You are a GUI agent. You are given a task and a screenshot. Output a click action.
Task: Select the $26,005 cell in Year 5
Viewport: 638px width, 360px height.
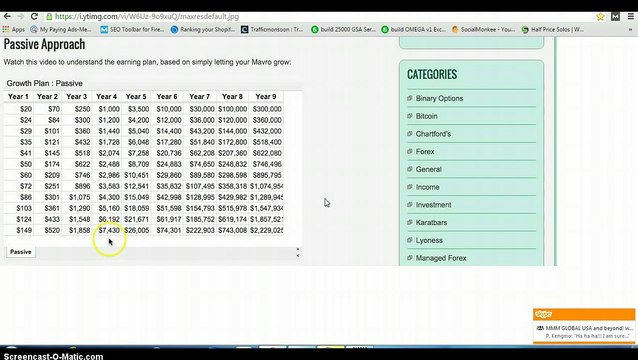click(137, 230)
